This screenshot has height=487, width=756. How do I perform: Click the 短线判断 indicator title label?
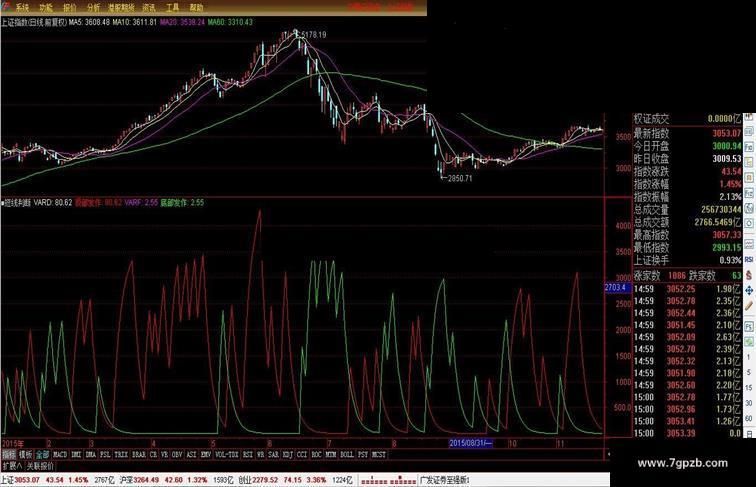click(17, 203)
